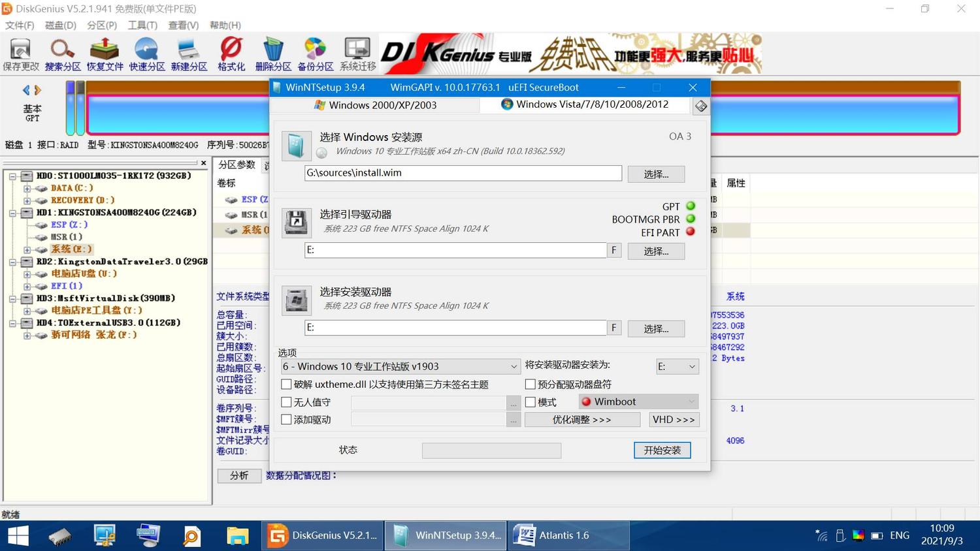
Task: Open File Explorer from the taskbar
Action: (237, 536)
